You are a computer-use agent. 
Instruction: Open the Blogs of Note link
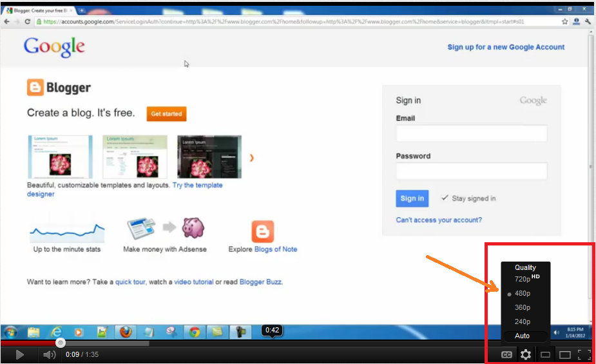tap(276, 249)
